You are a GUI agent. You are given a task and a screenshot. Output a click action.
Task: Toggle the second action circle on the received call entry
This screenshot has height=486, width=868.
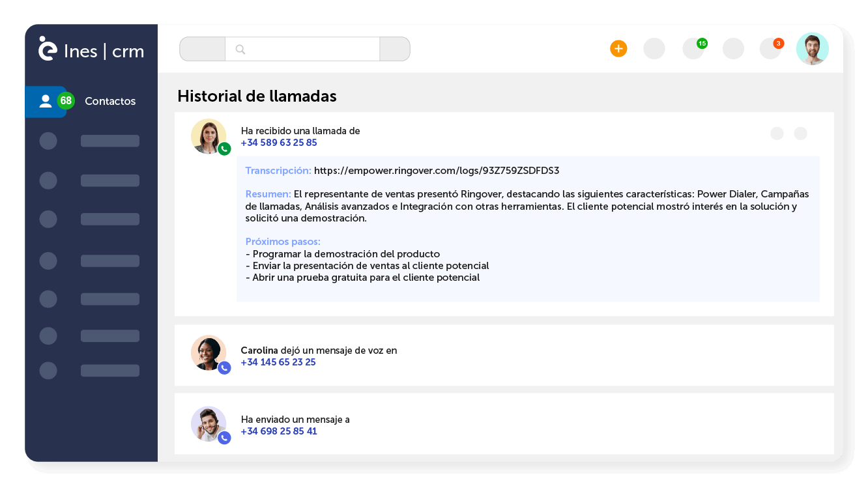[x=800, y=133]
